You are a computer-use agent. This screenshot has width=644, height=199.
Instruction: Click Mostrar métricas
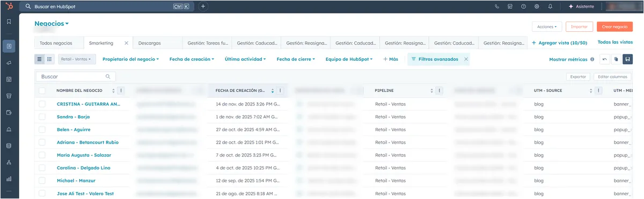tap(568, 59)
